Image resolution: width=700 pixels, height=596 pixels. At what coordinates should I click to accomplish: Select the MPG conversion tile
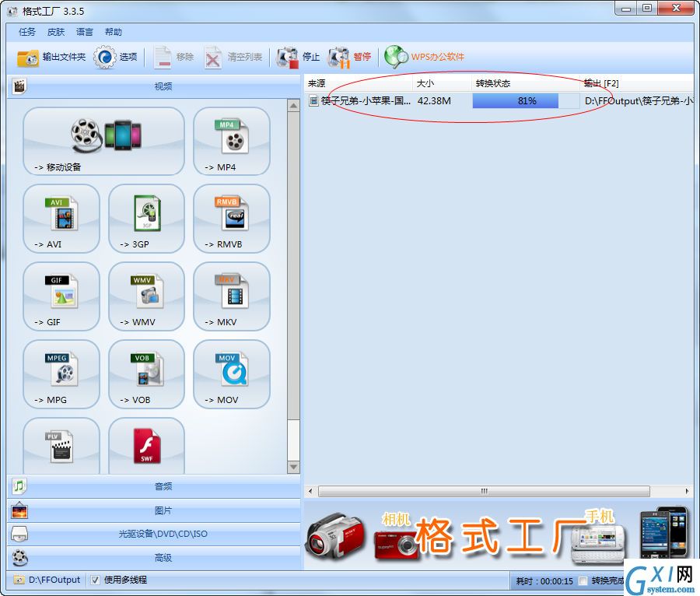61,374
